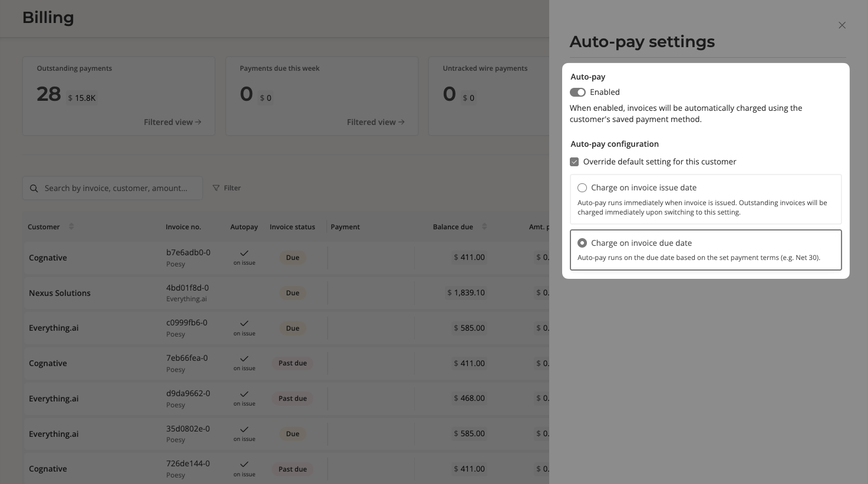The width and height of the screenshot is (868, 484).
Task: Open invoice number 35d0802e-0
Action: pos(188,429)
